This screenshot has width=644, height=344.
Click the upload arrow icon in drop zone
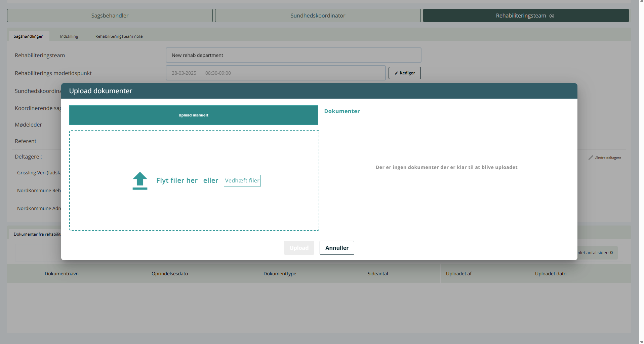140,181
